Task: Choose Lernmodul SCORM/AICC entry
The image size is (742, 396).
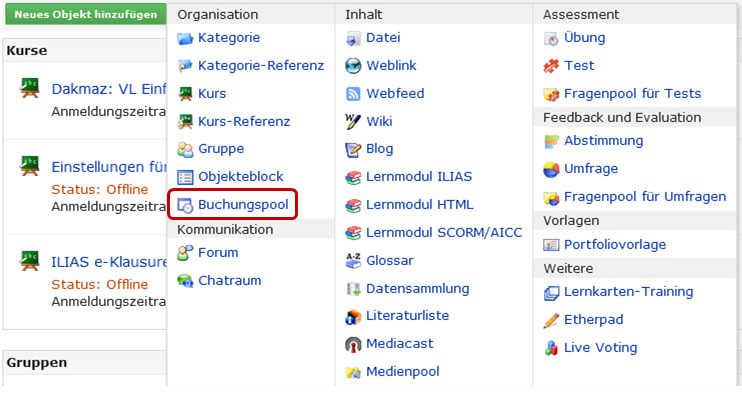Action: coord(444,232)
